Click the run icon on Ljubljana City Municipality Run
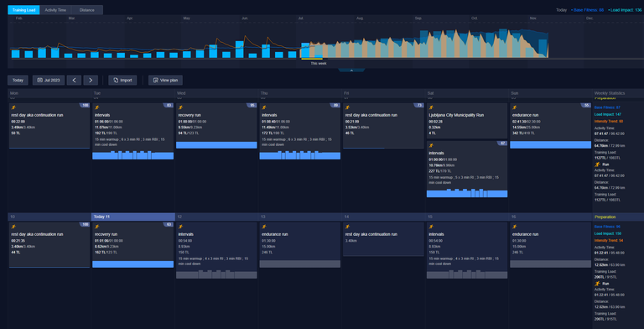Image resolution: width=644 pixels, height=329 pixels. [x=431, y=107]
